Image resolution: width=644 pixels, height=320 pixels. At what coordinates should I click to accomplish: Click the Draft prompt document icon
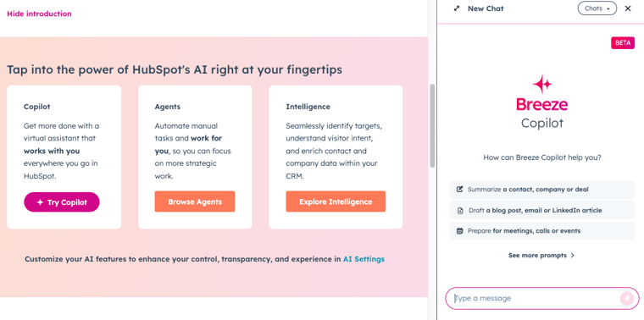coord(460,211)
